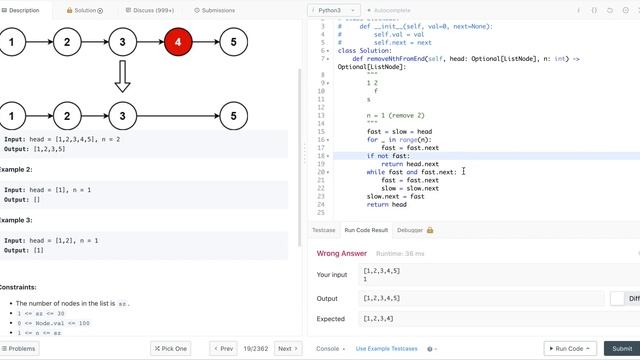Click the '19/2362' problem counter
This screenshot has width=640, height=360.
(256, 349)
